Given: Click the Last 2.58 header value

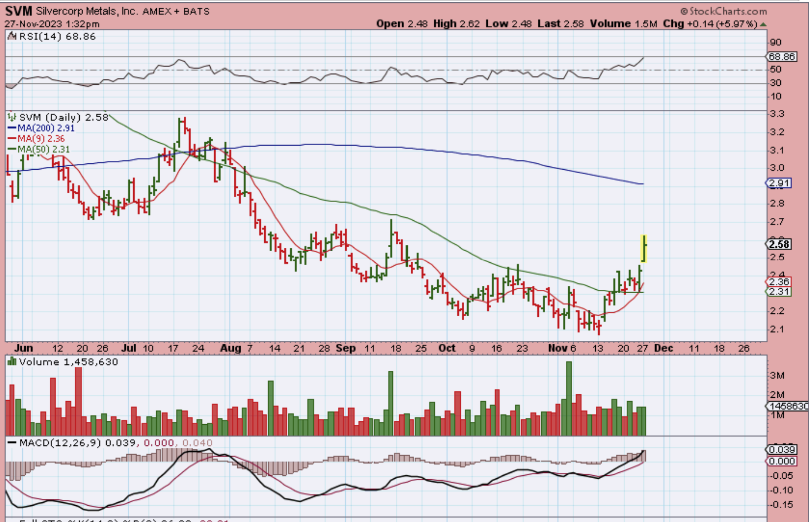Looking at the screenshot, I should 561,24.
